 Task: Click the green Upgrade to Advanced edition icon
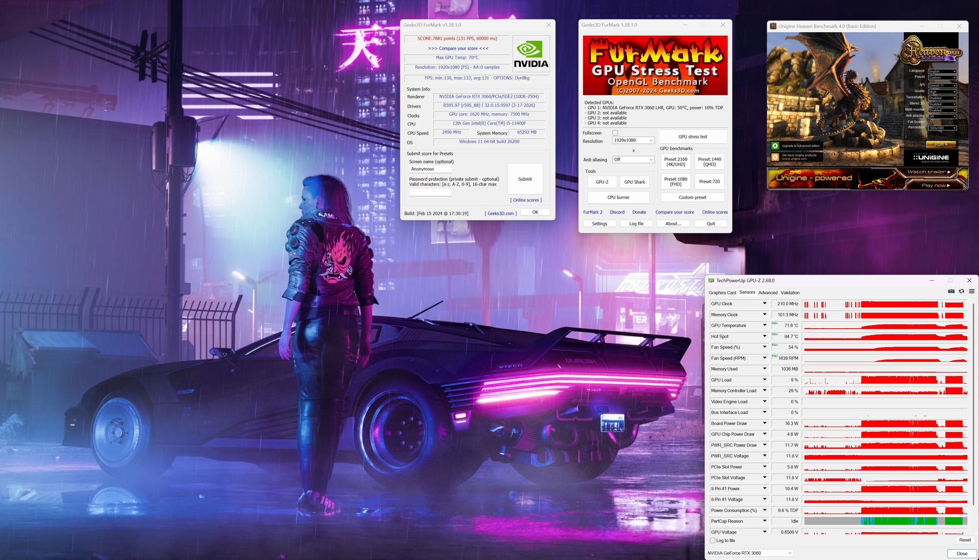click(775, 146)
